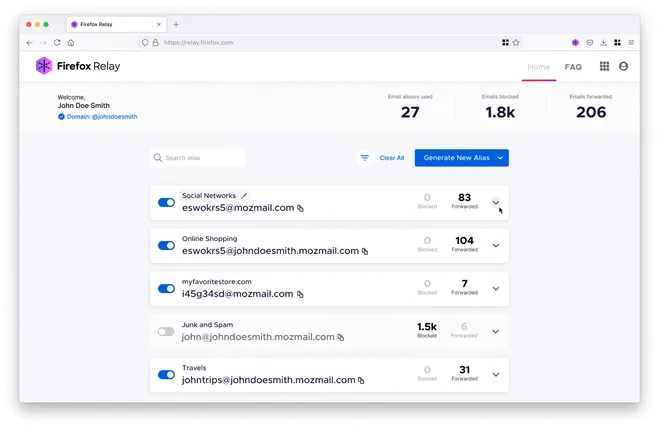The width and height of the screenshot is (660, 426).
Task: Click the filter icon beside Clear All
Action: (x=365, y=158)
